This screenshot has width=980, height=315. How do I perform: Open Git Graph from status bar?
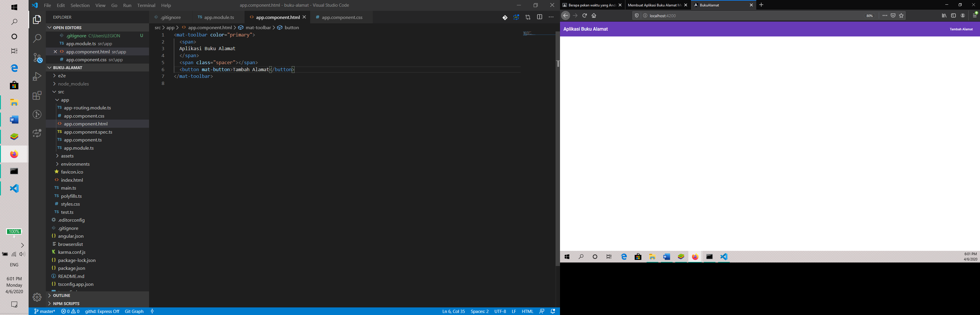[134, 311]
